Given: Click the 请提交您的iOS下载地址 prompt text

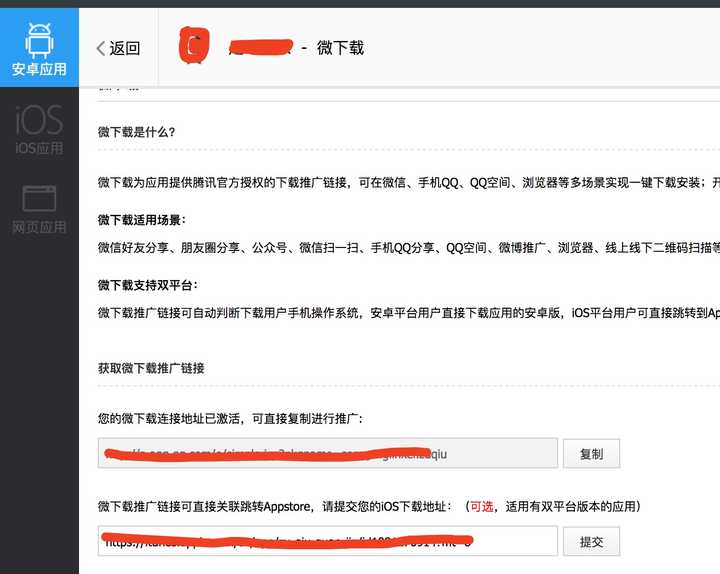Looking at the screenshot, I should point(387,506).
